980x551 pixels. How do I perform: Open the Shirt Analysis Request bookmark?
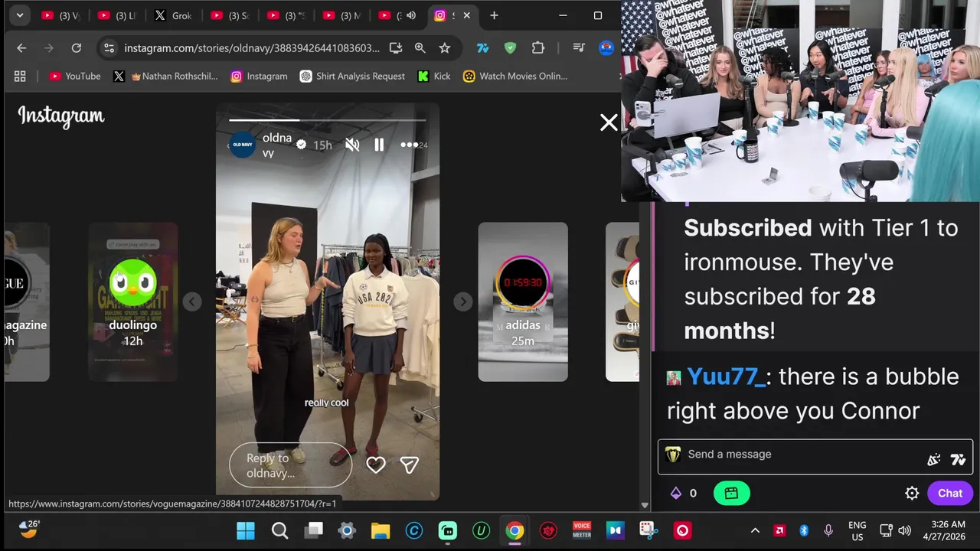pos(352,76)
